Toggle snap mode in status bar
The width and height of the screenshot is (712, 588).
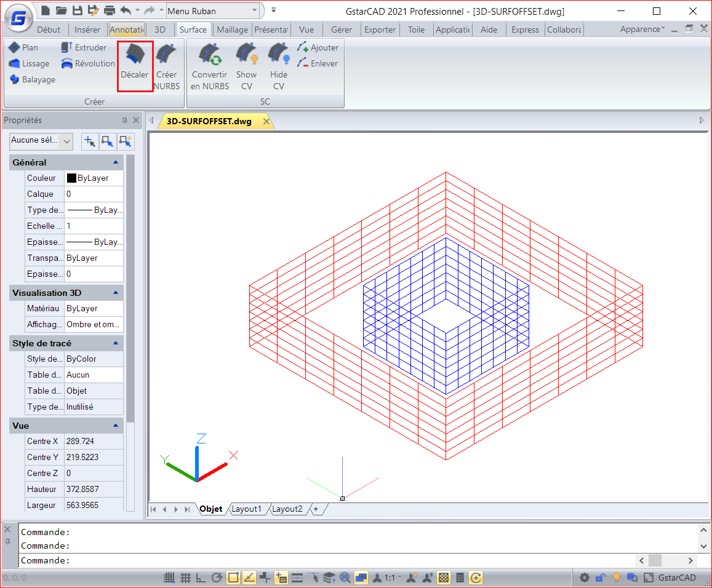tap(169, 578)
